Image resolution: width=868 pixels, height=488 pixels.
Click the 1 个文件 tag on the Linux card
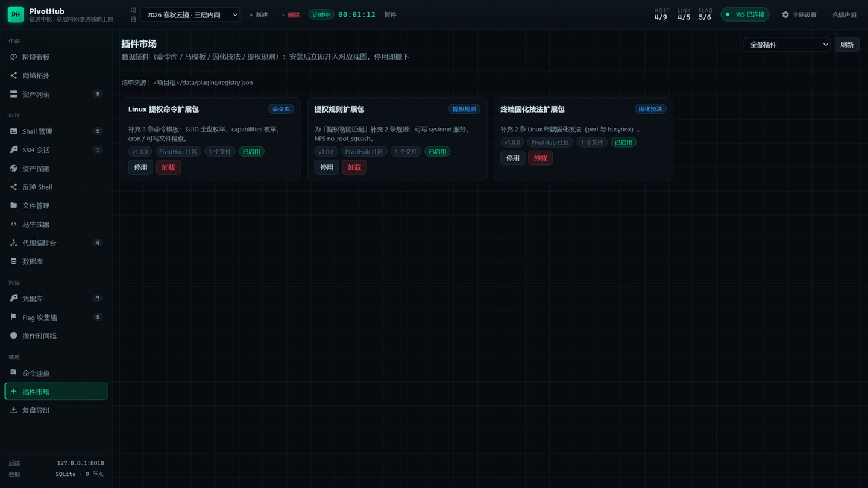219,152
